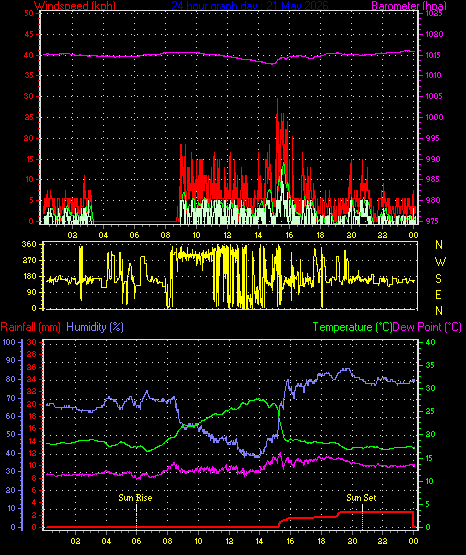Viewport: 466px width, 555px height.
Task: Click the 70 humidity axis value
Action: [x=11, y=398]
